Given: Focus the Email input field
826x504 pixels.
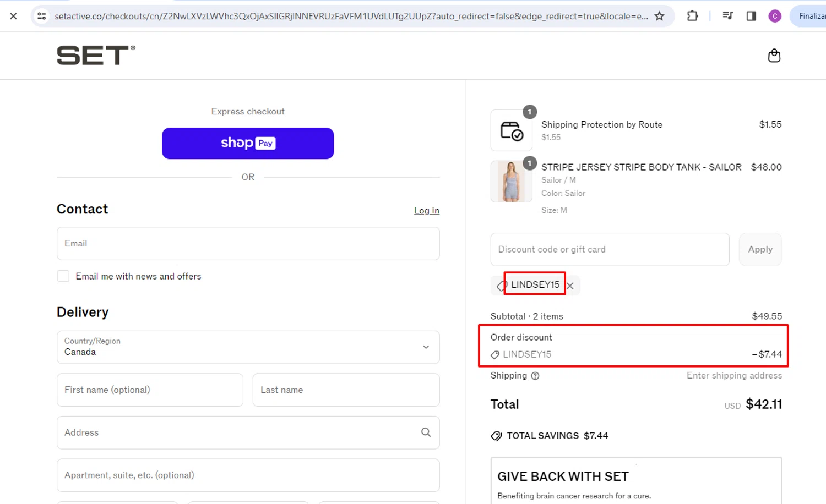Looking at the screenshot, I should point(248,244).
